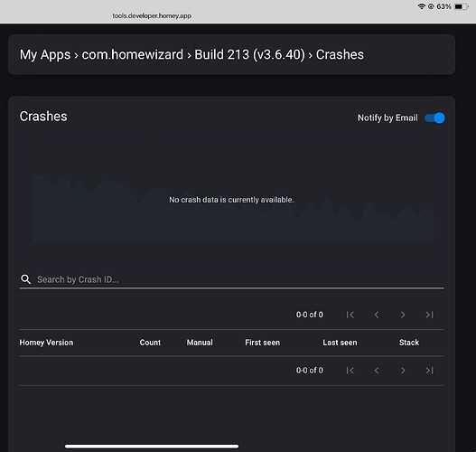The image size is (476, 452).
Task: Click the search magnifier icon
Action: 26,279
